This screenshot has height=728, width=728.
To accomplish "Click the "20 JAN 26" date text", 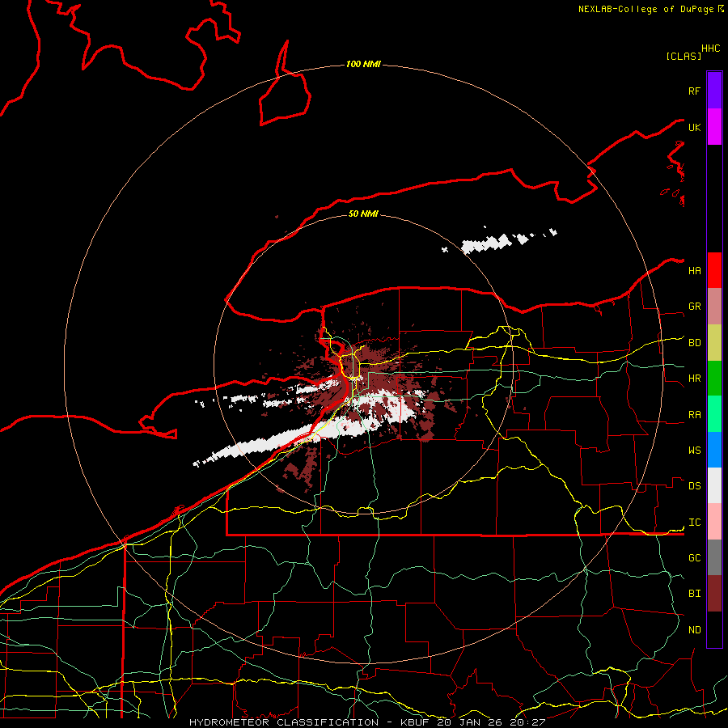I will coord(469,722).
